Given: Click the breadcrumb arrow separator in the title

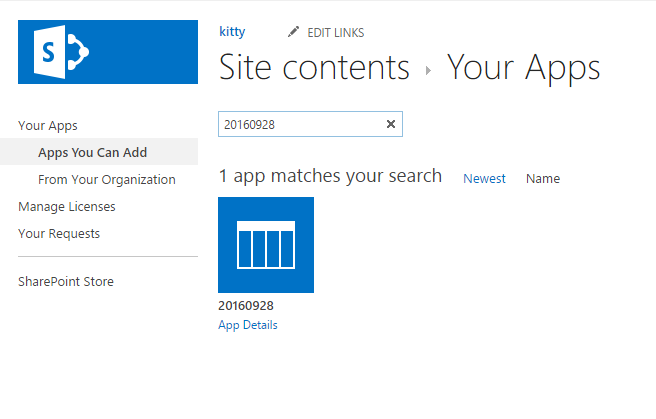Looking at the screenshot, I should (428, 70).
